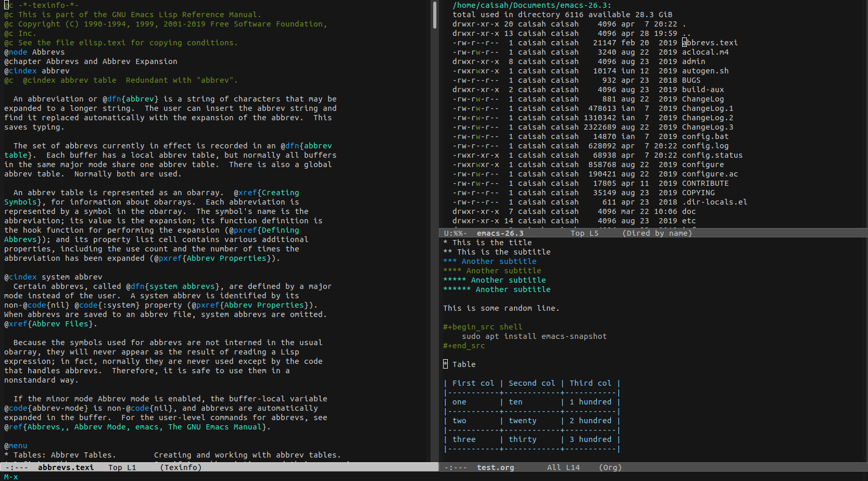Click the 'thirty' table cell
Screen dimensions: 868x481
[522, 439]
